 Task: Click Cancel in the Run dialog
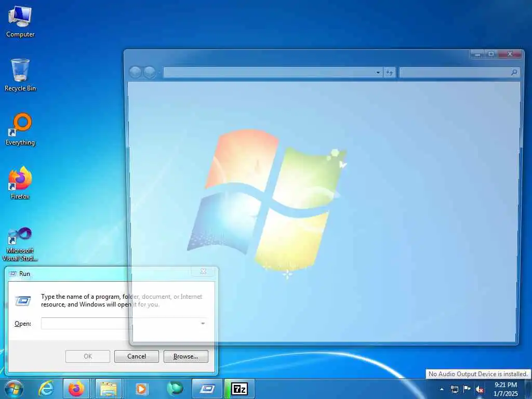click(137, 356)
